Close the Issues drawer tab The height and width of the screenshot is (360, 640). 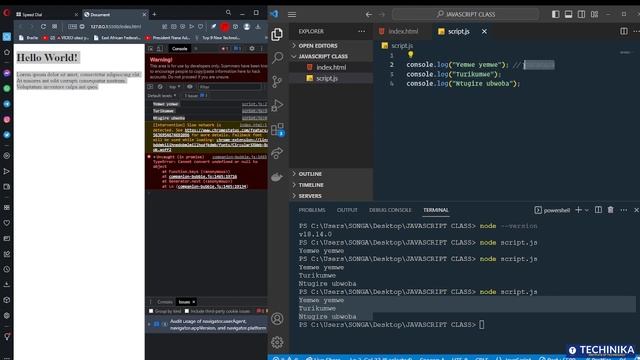click(x=194, y=302)
